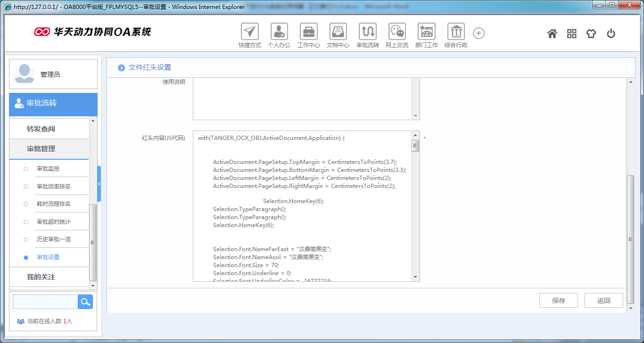Click the 保存 save button
The width and height of the screenshot is (644, 343).
click(x=558, y=301)
